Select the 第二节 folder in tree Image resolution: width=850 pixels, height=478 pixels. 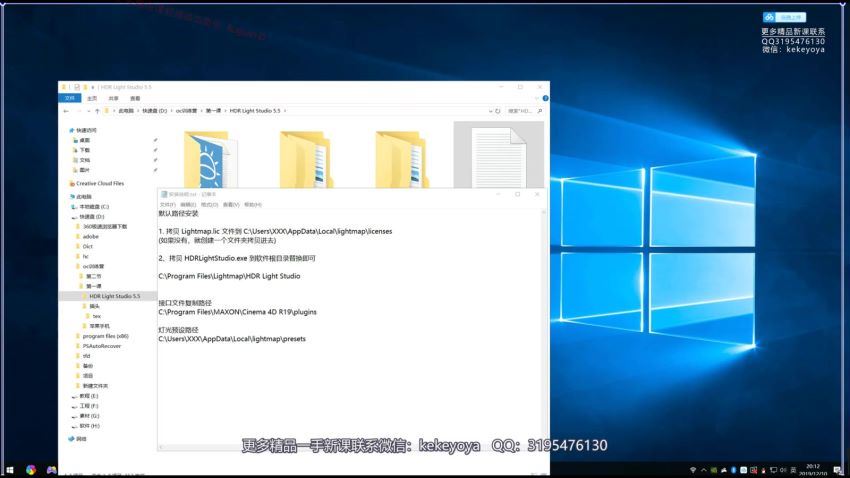(x=93, y=276)
